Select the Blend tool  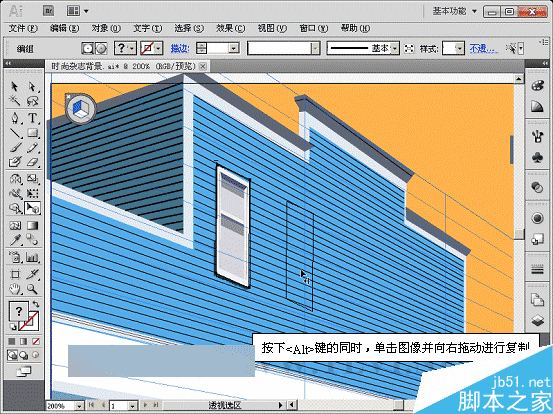coord(32,240)
